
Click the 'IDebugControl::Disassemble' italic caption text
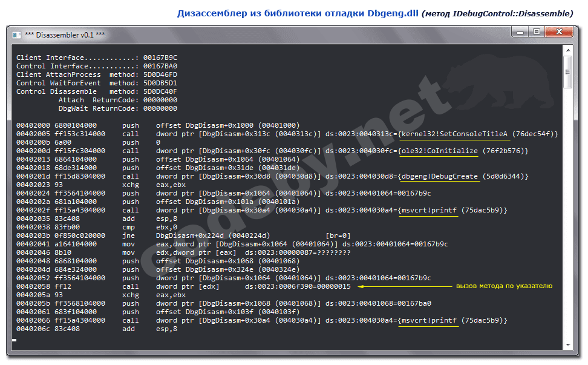pos(511,13)
